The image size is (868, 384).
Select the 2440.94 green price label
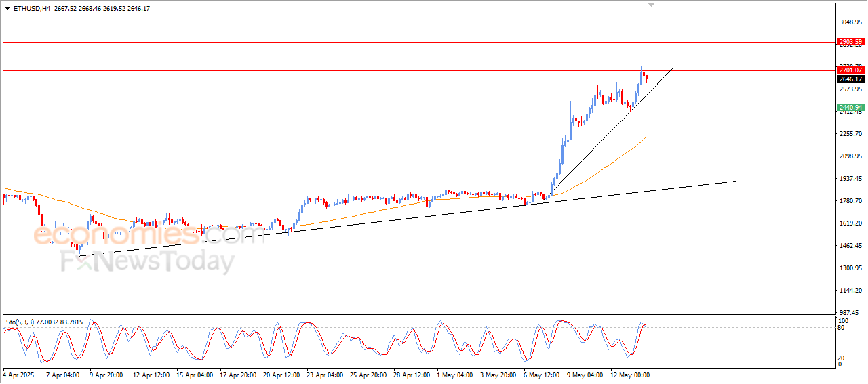click(850, 108)
